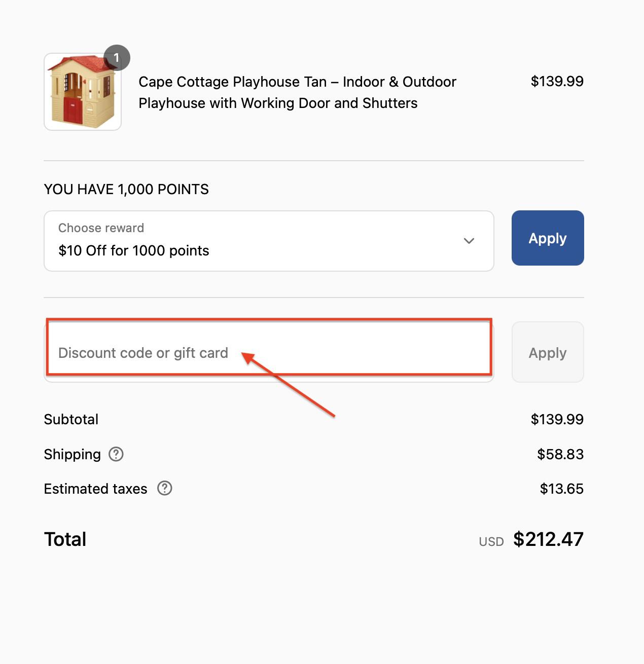The image size is (644, 664).
Task: Click the "Choose reward" label
Action: coord(101,228)
